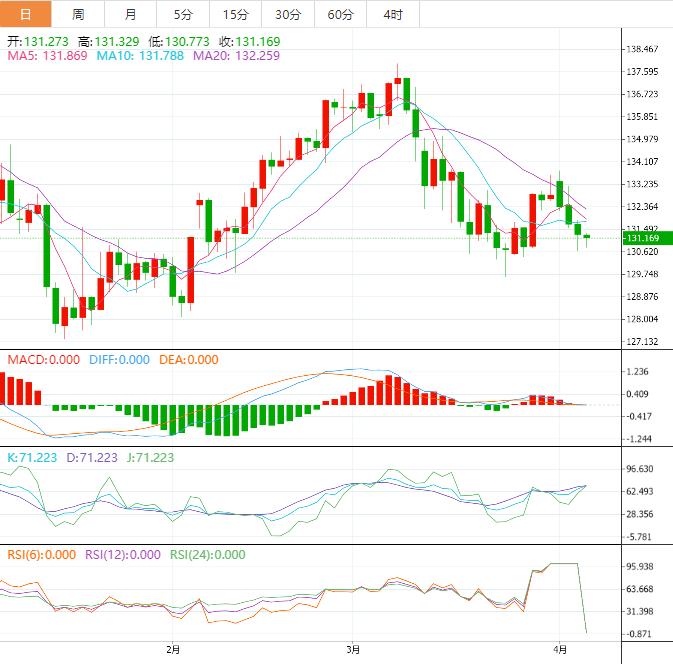Screen dimensions: 673x664
Task: Click the D:71.223 KDJ label
Action: [92, 458]
